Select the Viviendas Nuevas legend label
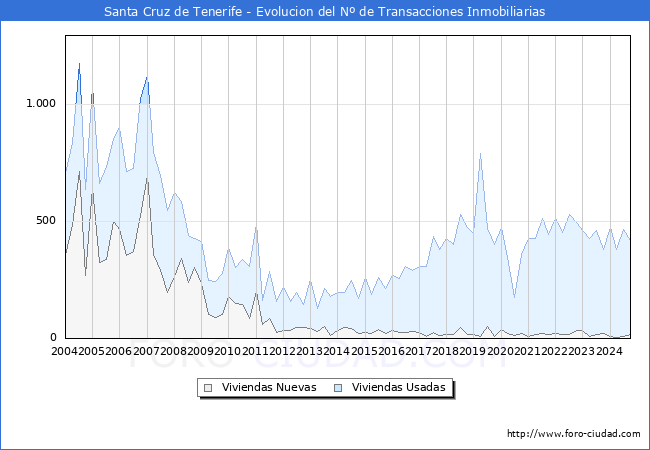The image size is (650, 450). pos(269,387)
